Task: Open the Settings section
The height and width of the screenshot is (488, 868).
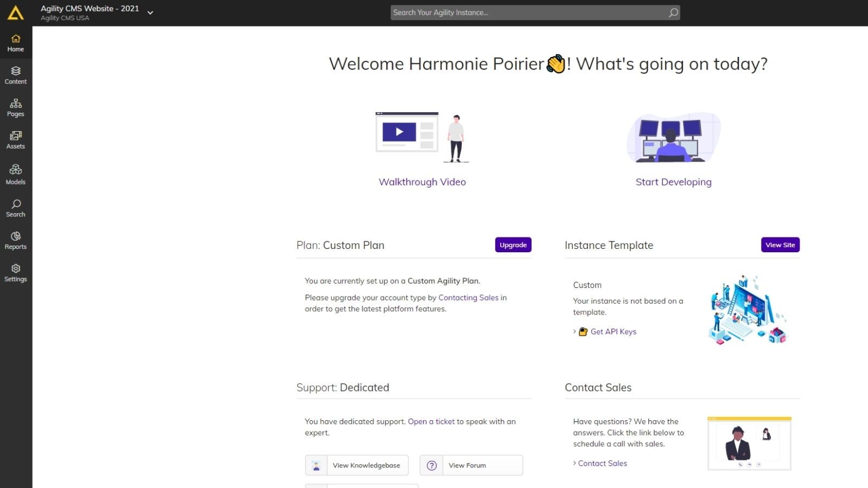Action: point(16,273)
